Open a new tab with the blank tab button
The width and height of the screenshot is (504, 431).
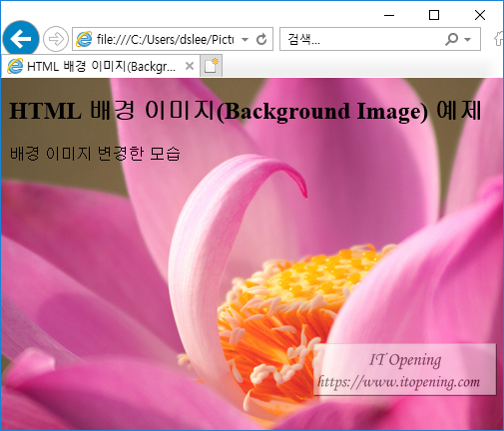(x=211, y=66)
